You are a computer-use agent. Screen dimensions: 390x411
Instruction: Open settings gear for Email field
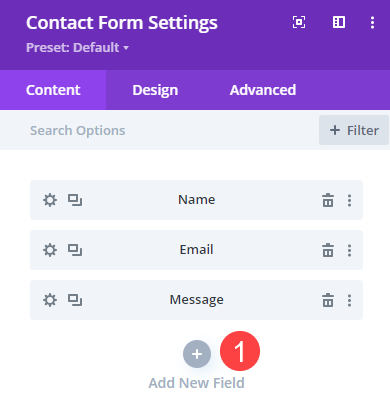(50, 250)
